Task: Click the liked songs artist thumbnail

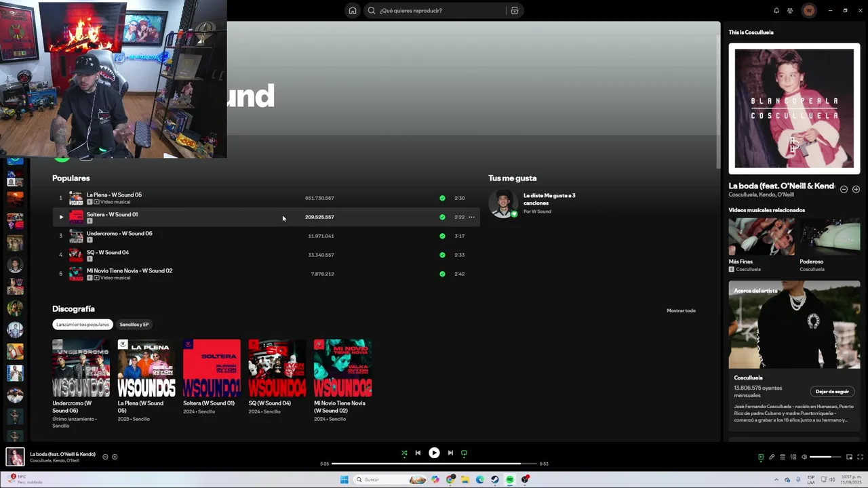Action: tap(502, 203)
